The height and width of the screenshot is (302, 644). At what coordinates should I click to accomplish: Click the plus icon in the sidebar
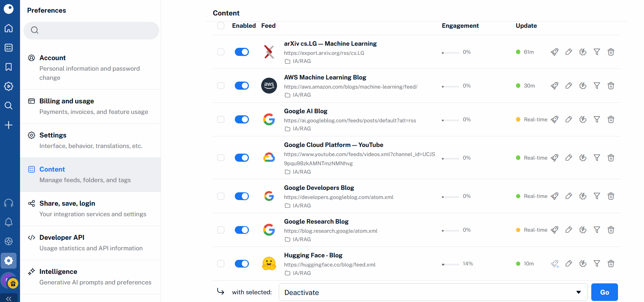pos(9,125)
